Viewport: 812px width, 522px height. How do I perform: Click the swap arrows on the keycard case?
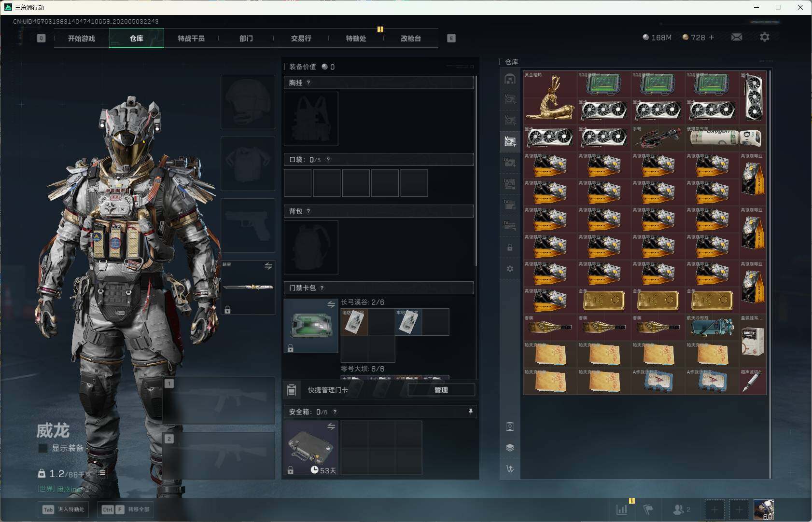click(331, 304)
